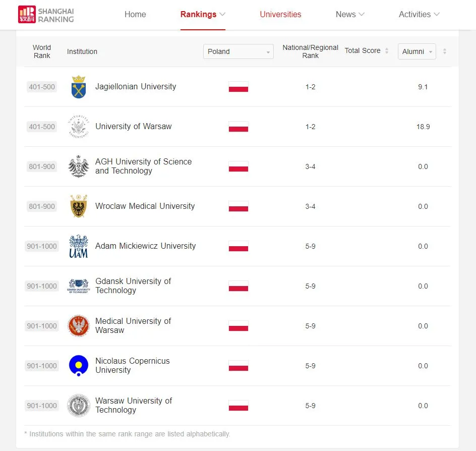Open the Poland country filter dropdown
This screenshot has height=451, width=476.
[x=238, y=51]
